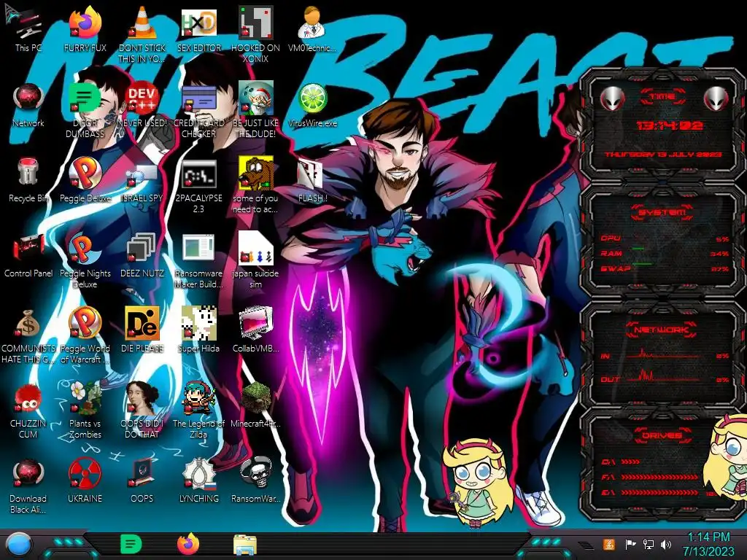Open the volume speaker tray icon
The height and width of the screenshot is (560, 747).
click(x=666, y=544)
